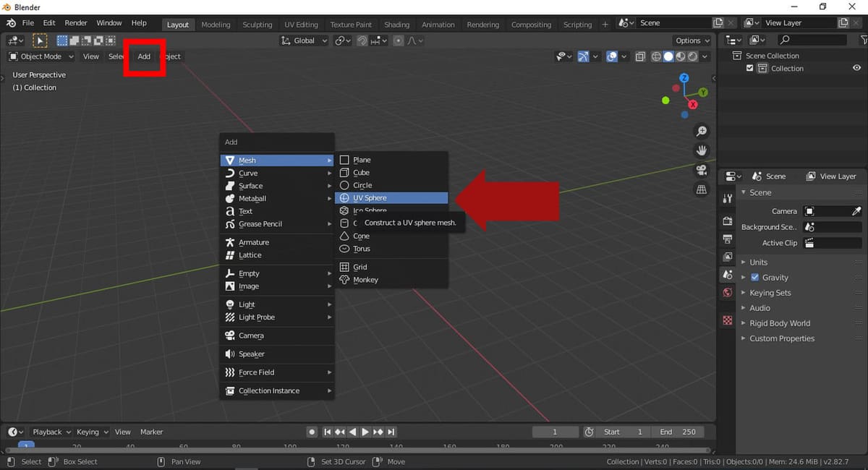Click the red X axis gizmo
This screenshot has height=470, width=868.
[693, 104]
